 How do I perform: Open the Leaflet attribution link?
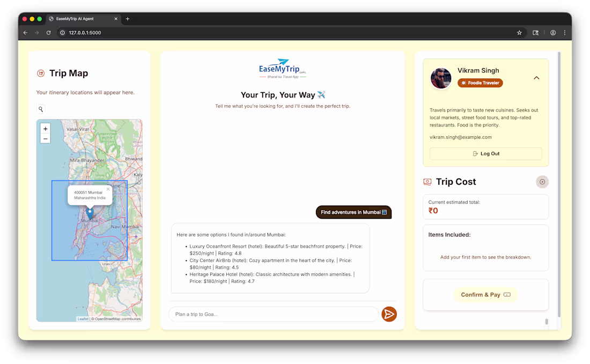(x=83, y=319)
